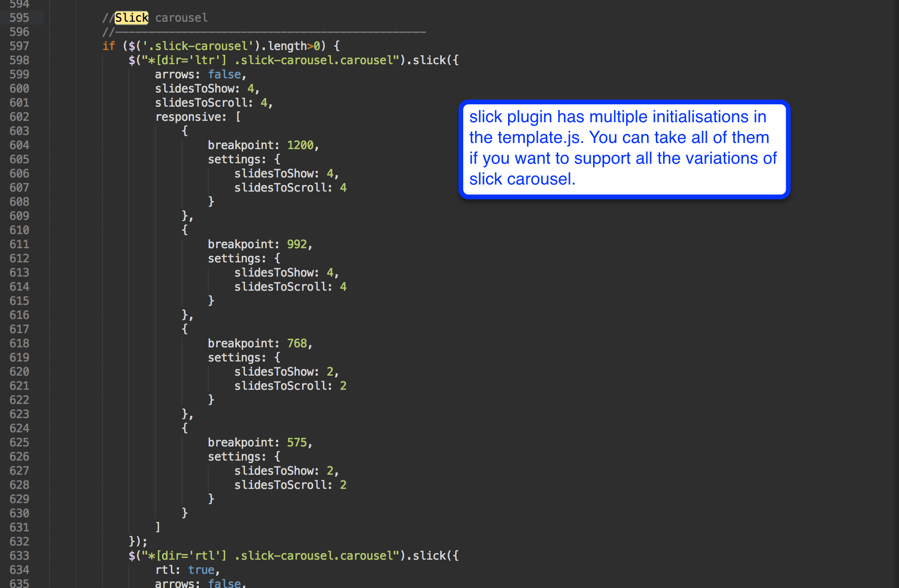Click the highlighted word Slick in the comment
This screenshot has width=899, height=588.
[x=131, y=18]
